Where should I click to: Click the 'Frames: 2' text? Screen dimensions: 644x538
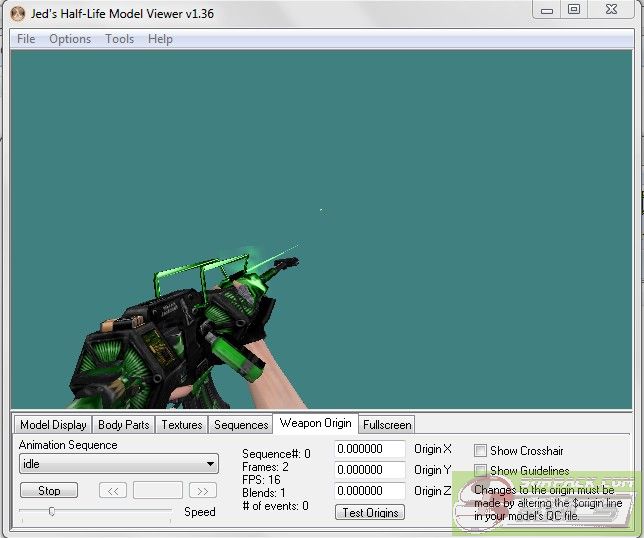[x=265, y=467]
